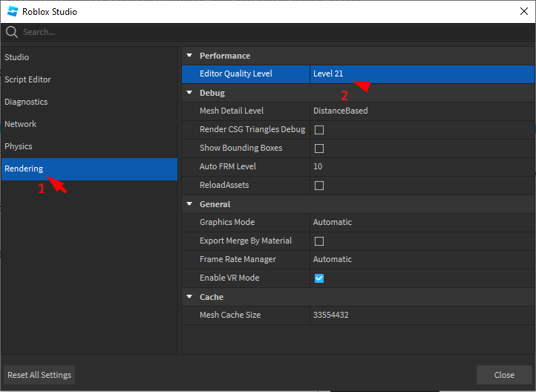Select the Show Bounding Boxes label
536x392 pixels.
[x=241, y=148]
